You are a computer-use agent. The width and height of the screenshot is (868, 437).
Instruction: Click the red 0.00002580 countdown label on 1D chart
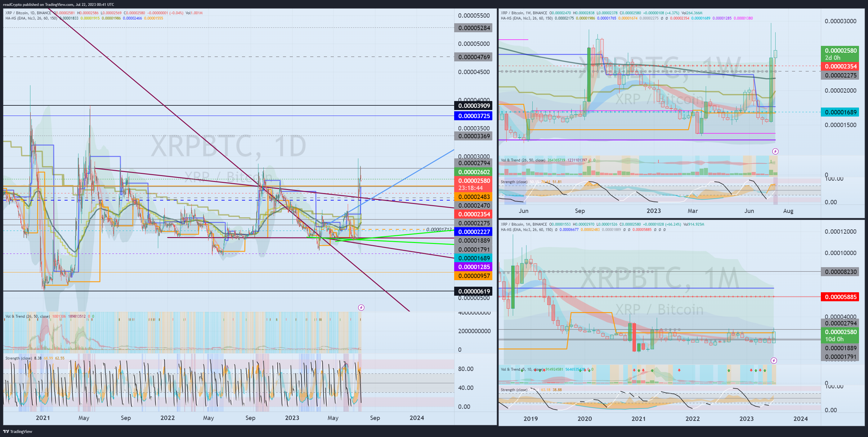473,184
